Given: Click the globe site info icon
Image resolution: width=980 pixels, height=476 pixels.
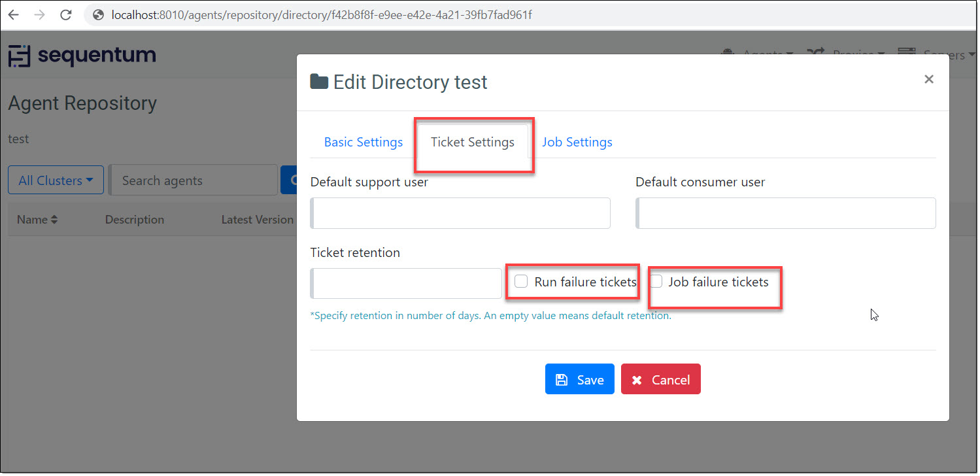Looking at the screenshot, I should pos(99,14).
